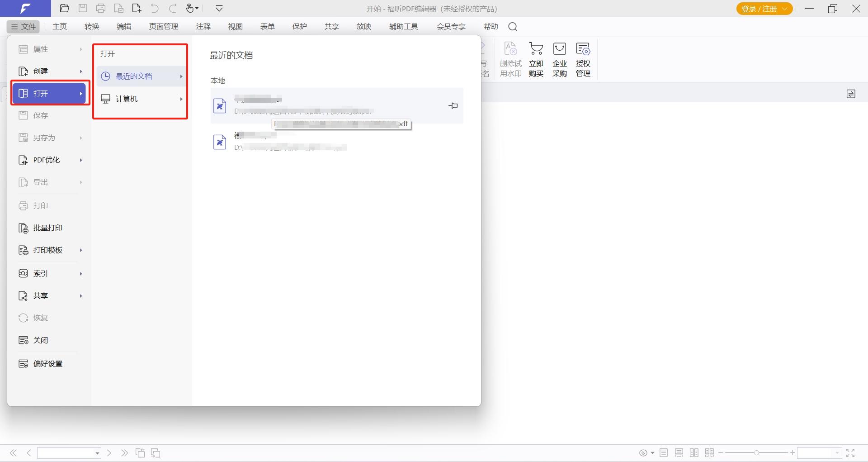The width and height of the screenshot is (868, 462).
Task: Switch to single page view mode
Action: [664, 452]
